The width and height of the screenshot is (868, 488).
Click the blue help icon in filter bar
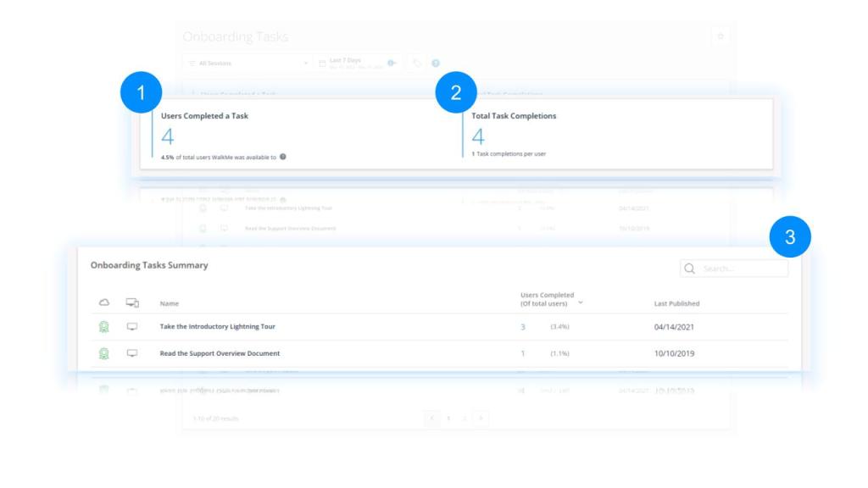pyautogui.click(x=436, y=64)
